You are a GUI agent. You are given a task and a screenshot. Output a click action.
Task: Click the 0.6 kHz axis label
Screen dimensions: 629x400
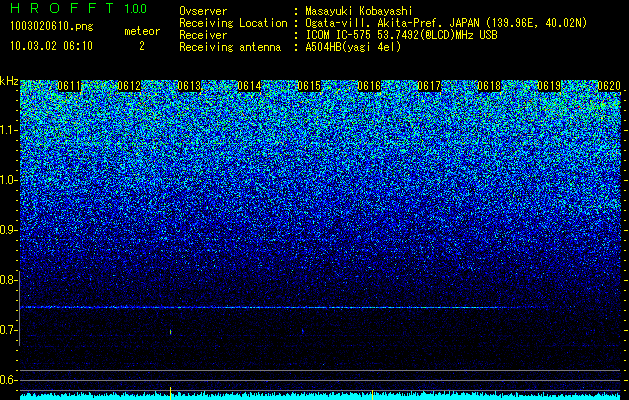click(8, 380)
